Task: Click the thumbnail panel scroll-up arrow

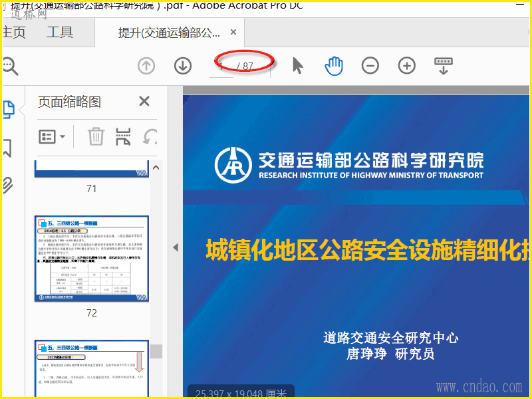Action: [156, 168]
